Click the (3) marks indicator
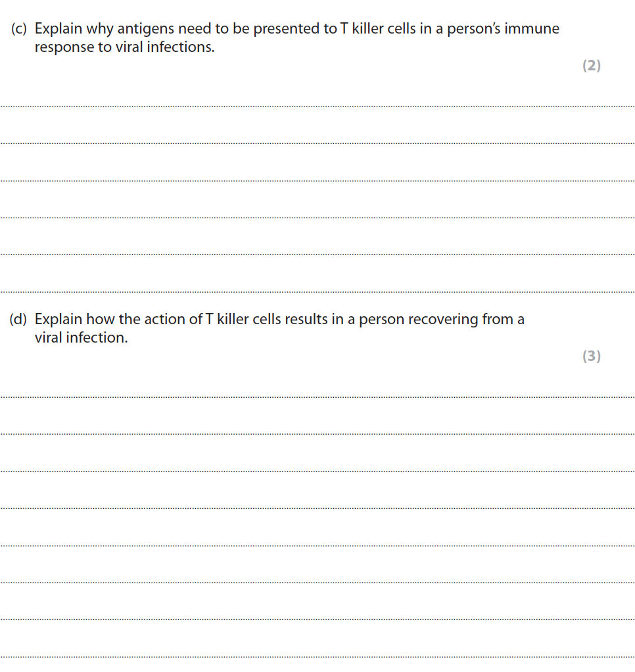The height and width of the screenshot is (672, 635). 592,356
